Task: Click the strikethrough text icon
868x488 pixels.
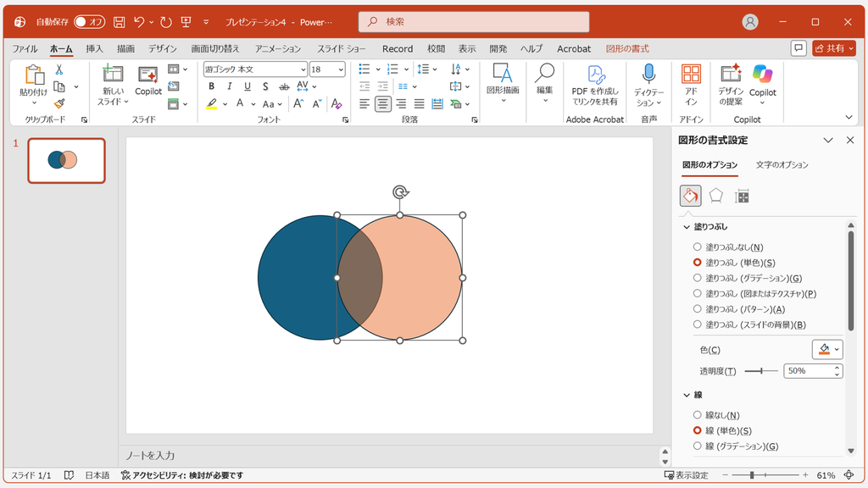Action: 284,86
